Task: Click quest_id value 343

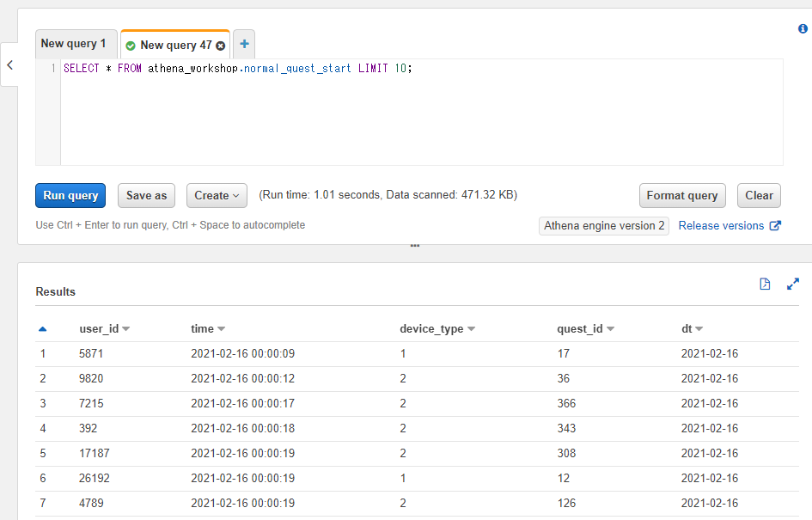Action: point(566,428)
